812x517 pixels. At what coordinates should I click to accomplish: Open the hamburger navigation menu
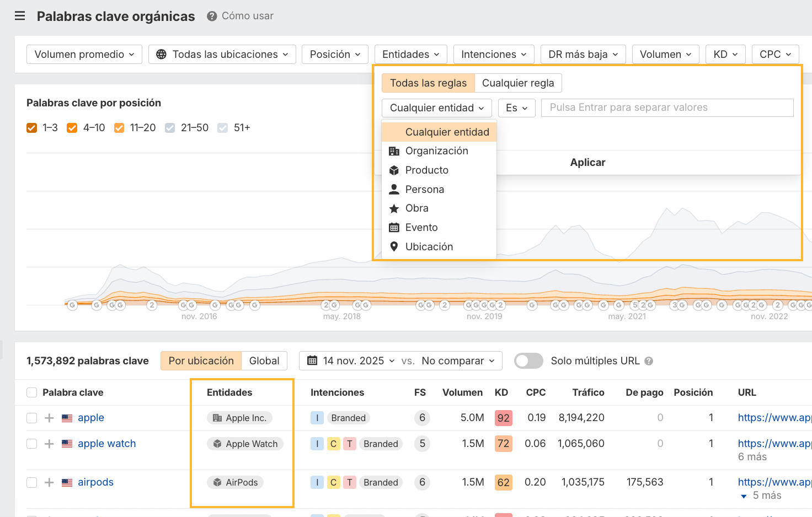tap(20, 15)
